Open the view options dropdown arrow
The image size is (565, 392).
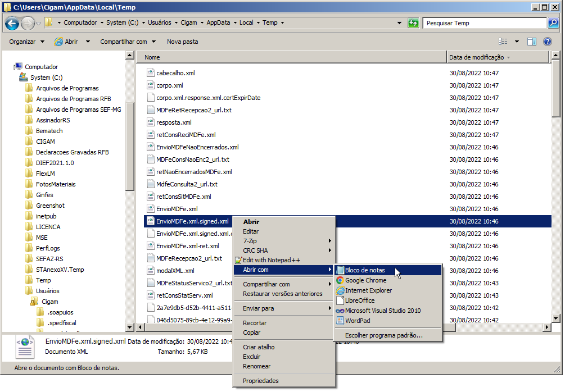point(517,42)
